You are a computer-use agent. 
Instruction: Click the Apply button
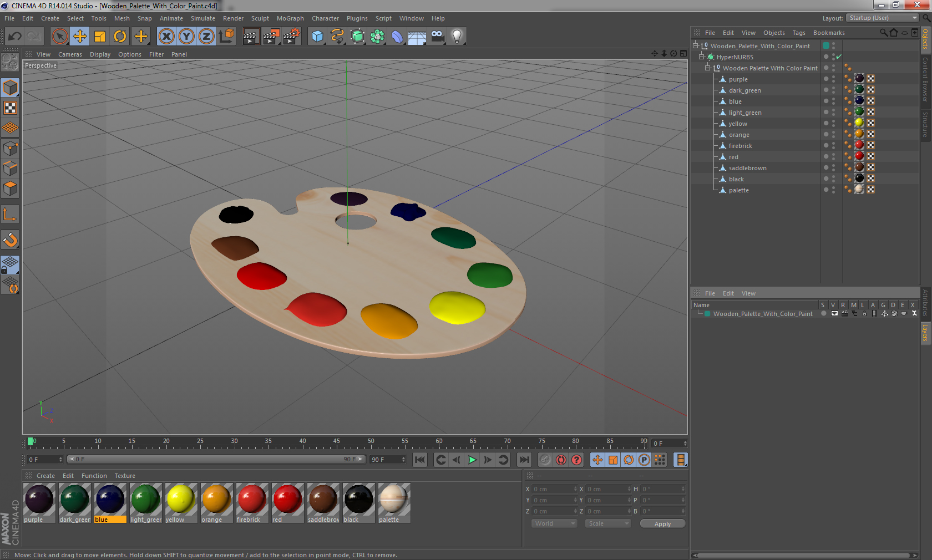[662, 524]
